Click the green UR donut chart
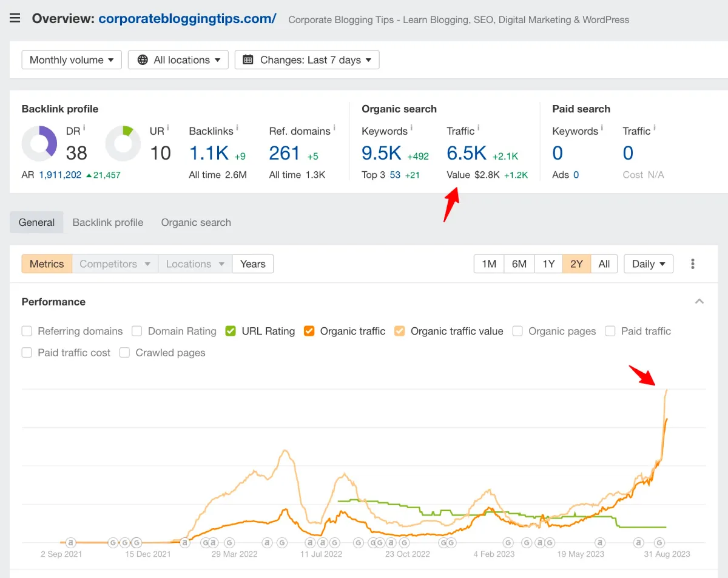Viewport: 728px width, 578px height. tap(123, 144)
